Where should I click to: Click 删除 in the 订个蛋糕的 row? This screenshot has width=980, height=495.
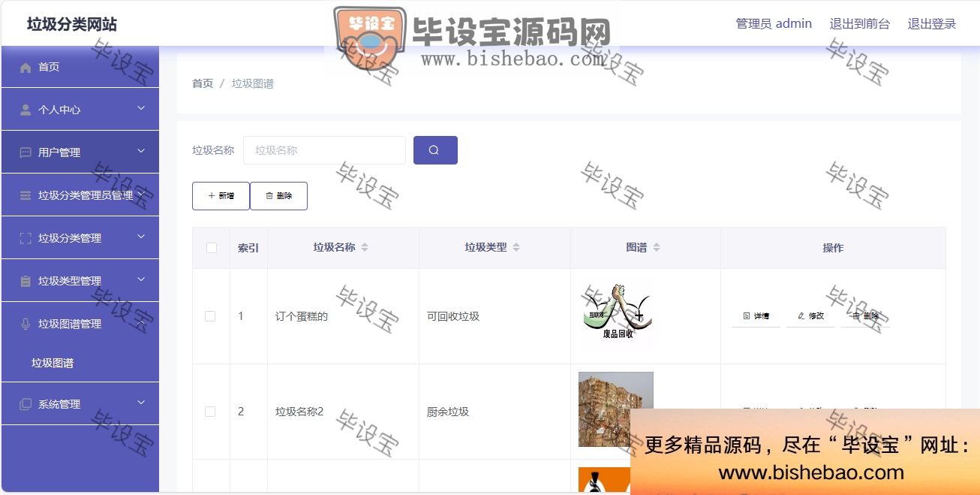point(865,316)
